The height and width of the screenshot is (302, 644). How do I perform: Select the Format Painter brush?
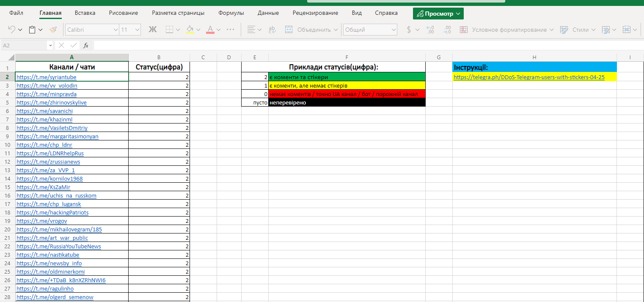(53, 30)
